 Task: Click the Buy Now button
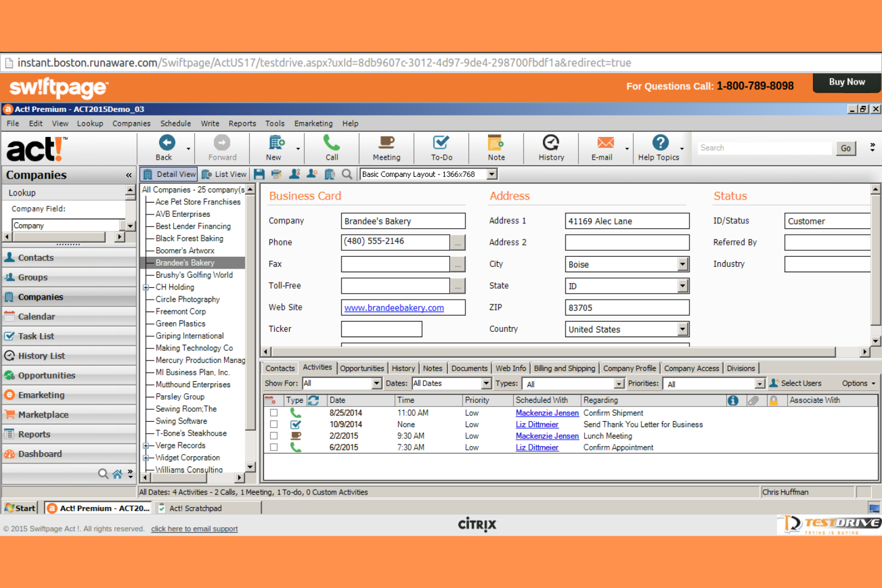tap(846, 82)
